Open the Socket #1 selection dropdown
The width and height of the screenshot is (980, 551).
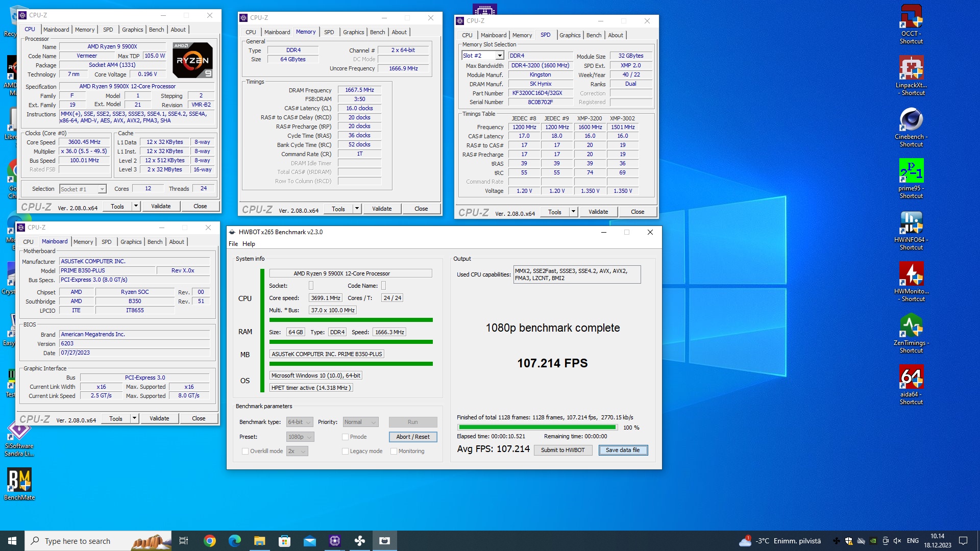(x=83, y=189)
